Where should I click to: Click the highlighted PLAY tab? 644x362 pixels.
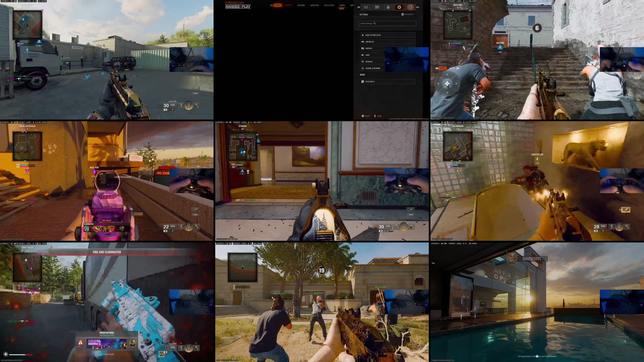[278, 5]
